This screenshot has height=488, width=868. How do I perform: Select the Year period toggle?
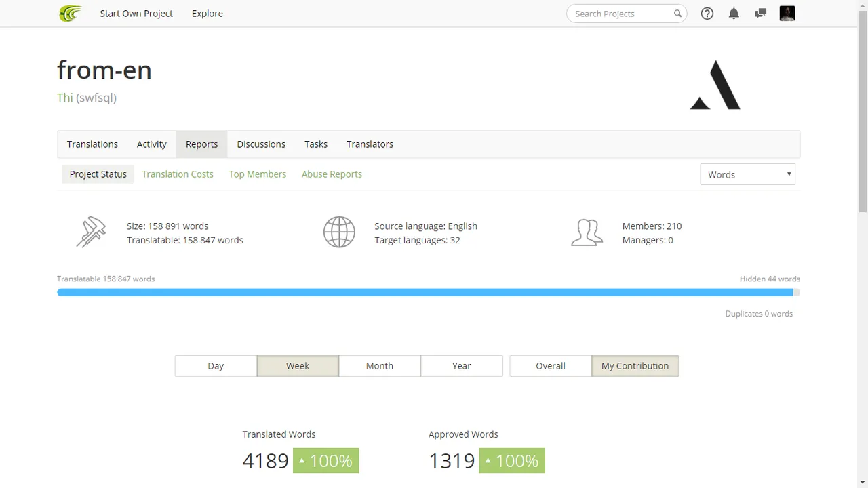point(462,366)
